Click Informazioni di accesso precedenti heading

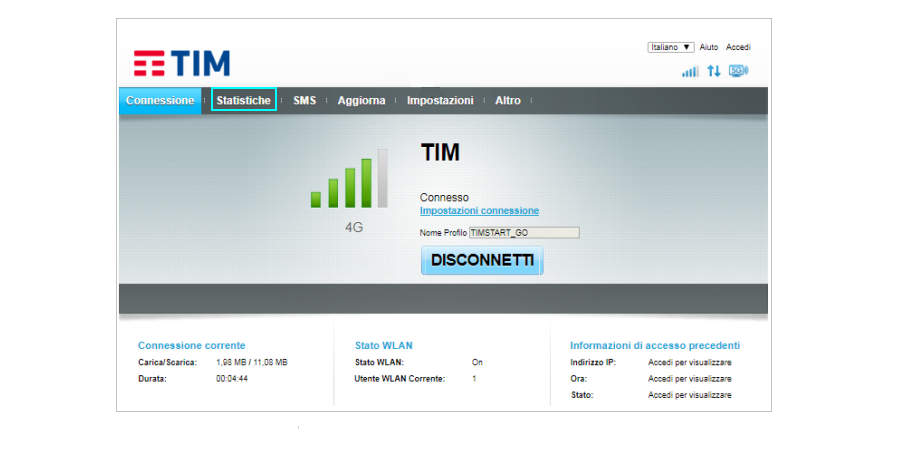pos(655,346)
